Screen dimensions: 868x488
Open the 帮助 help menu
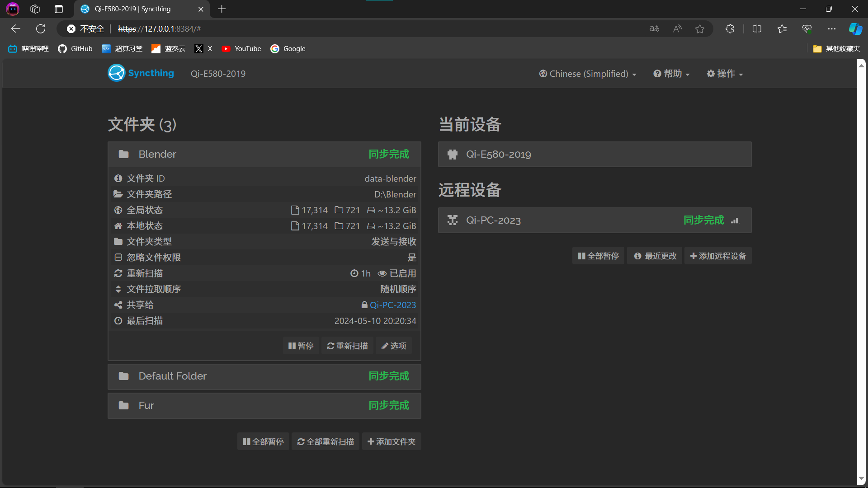click(x=671, y=73)
